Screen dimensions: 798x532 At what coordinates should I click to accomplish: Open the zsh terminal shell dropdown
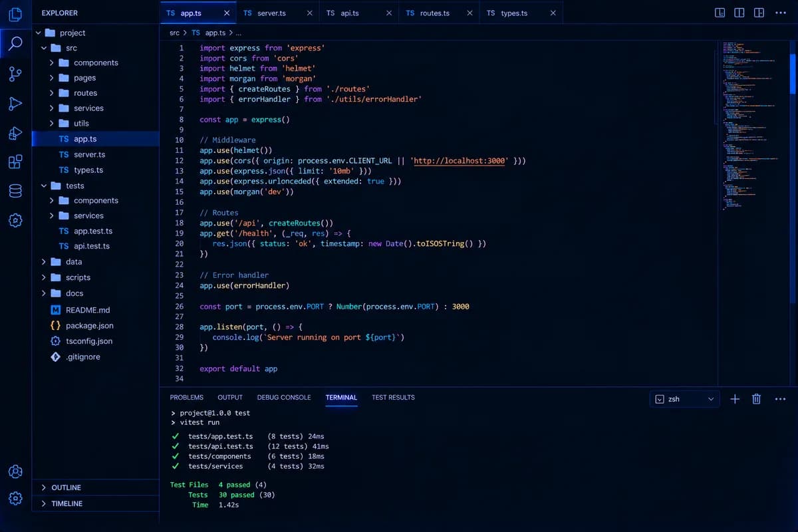[x=684, y=399]
